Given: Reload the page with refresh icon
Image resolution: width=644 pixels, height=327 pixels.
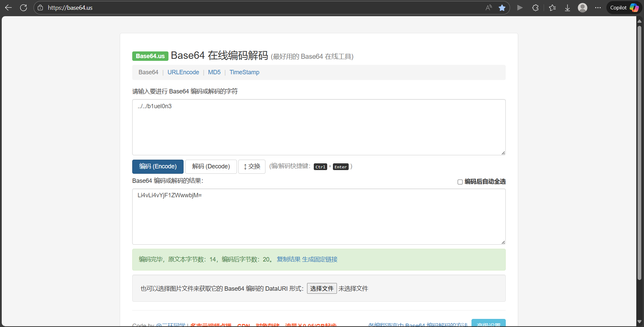Looking at the screenshot, I should pos(23,8).
